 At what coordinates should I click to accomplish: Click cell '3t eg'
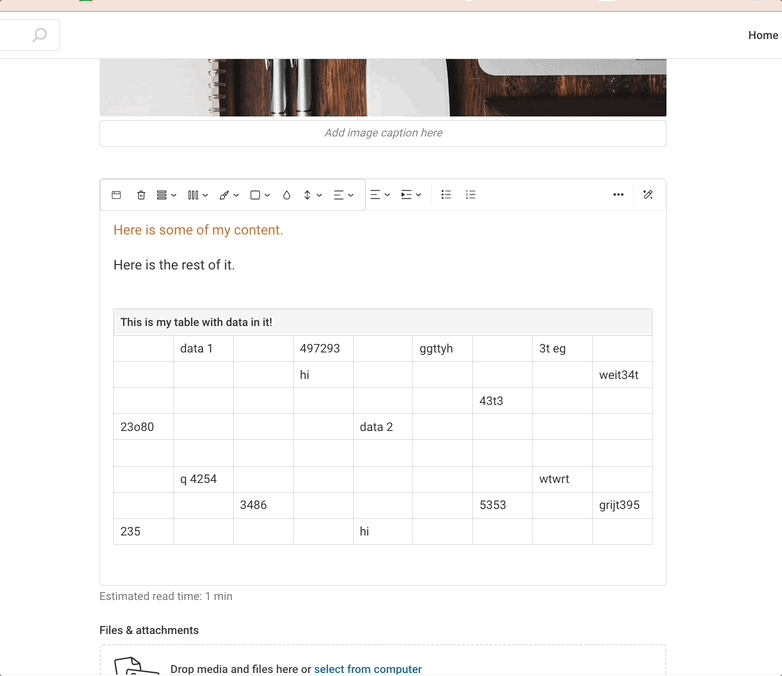562,348
